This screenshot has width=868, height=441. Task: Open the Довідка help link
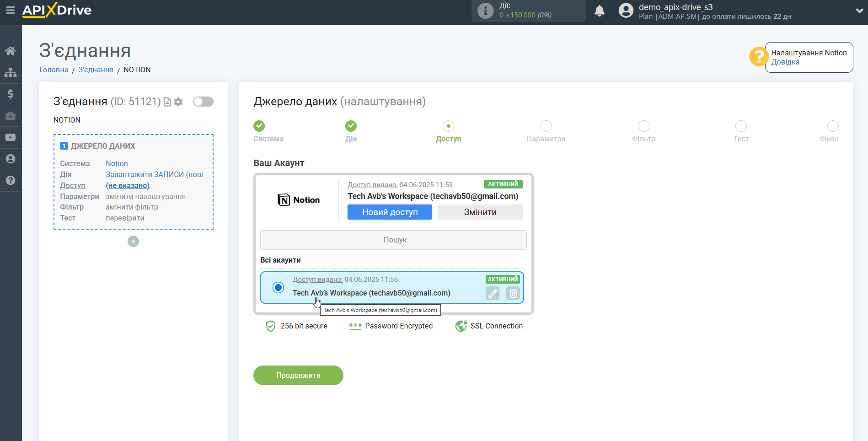[x=785, y=62]
